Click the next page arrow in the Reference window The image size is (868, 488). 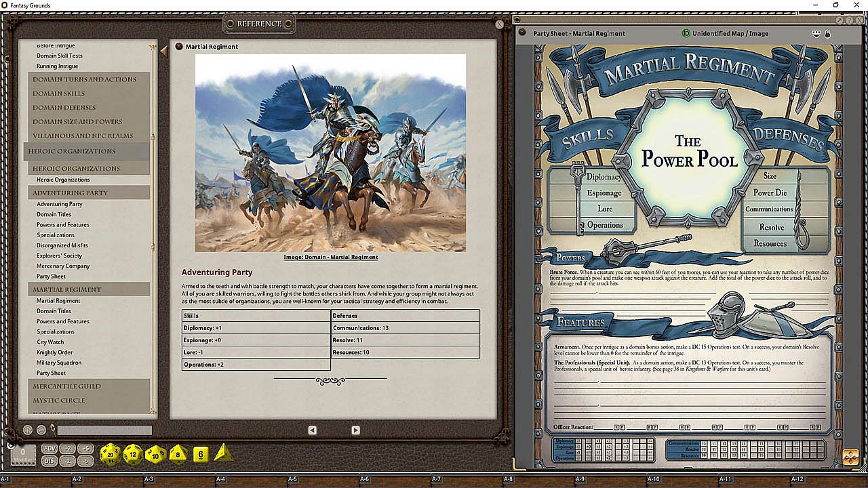(355, 430)
